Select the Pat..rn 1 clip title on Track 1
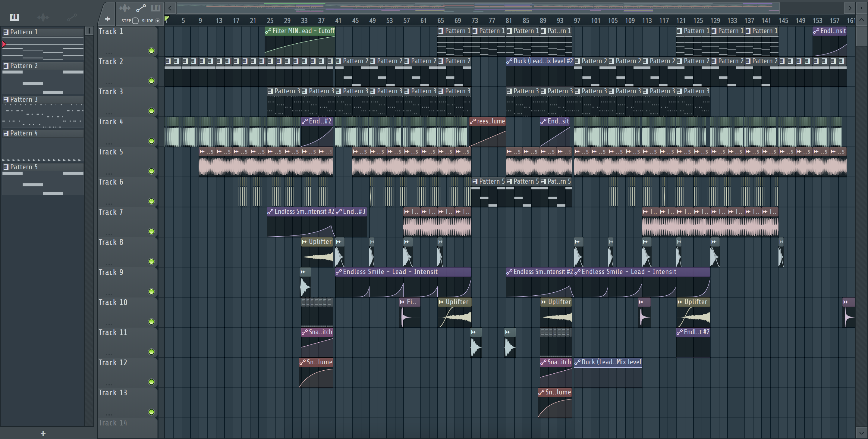This screenshot has width=868, height=439. point(559,31)
